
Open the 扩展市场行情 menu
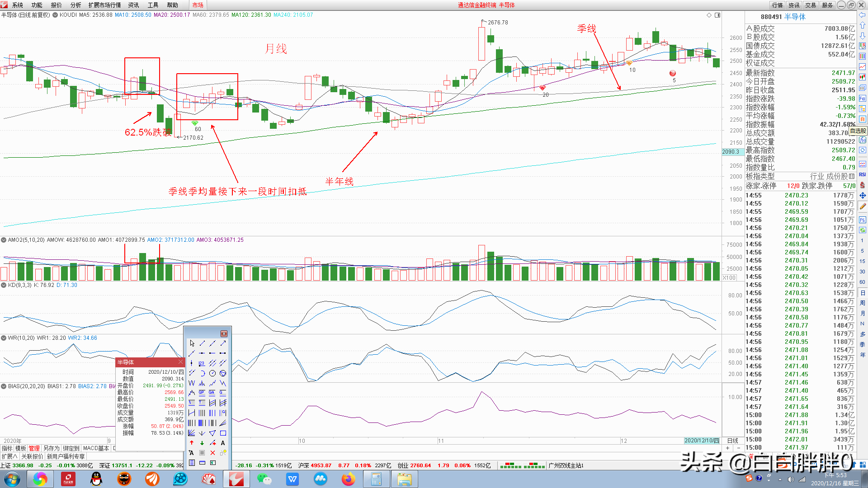tap(104, 5)
